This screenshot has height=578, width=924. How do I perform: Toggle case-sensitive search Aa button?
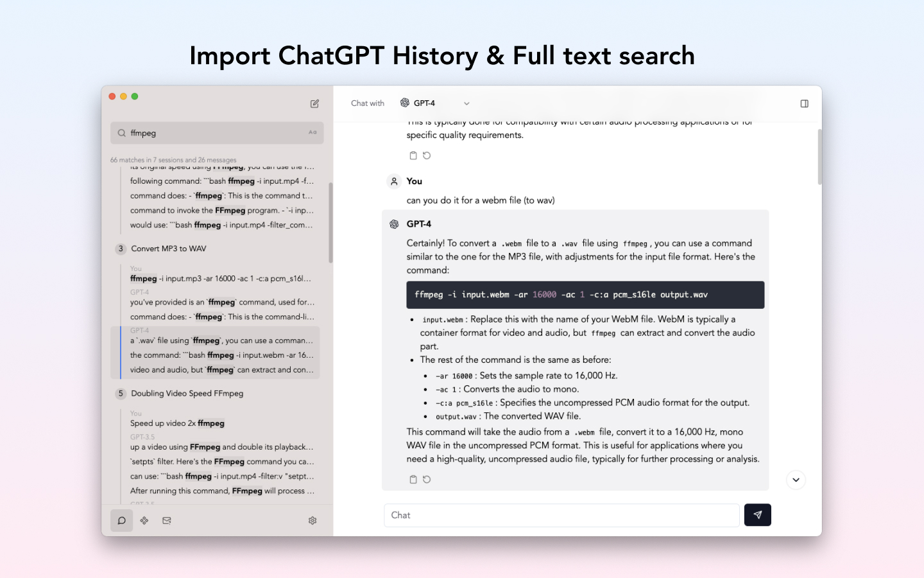point(312,132)
